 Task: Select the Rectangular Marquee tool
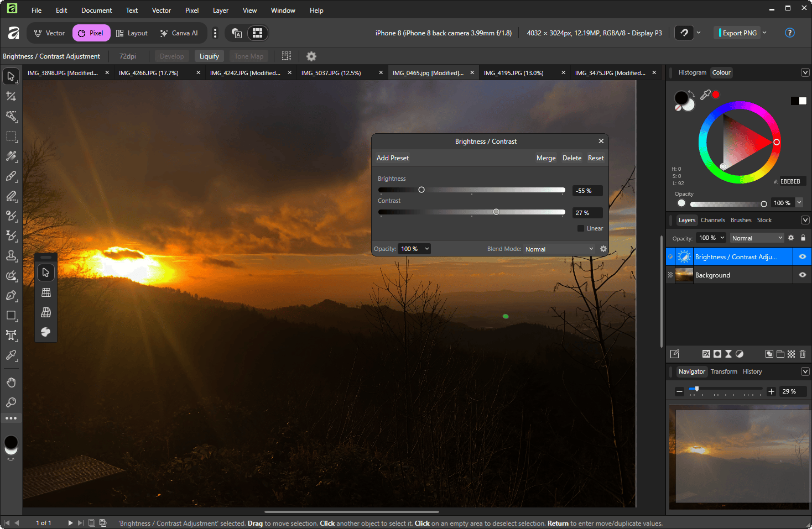pyautogui.click(x=11, y=137)
